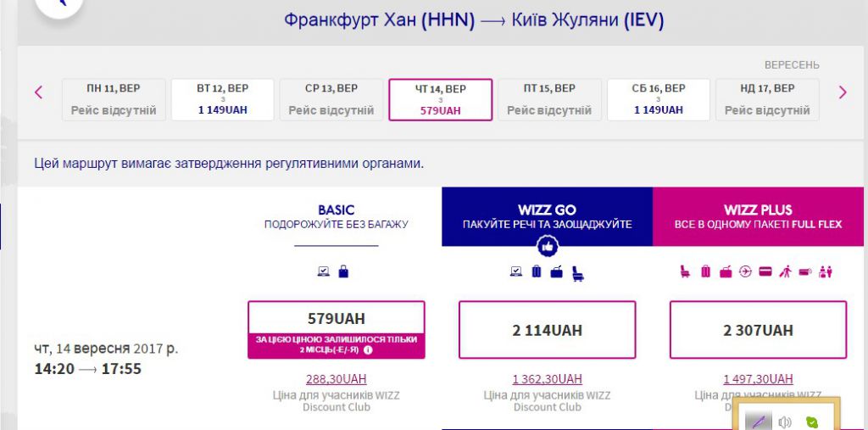Viewport: 868px width, 430px height.
Task: Choose the WIZZ GO fare for 2 114UAH
Action: pyautogui.click(x=547, y=330)
